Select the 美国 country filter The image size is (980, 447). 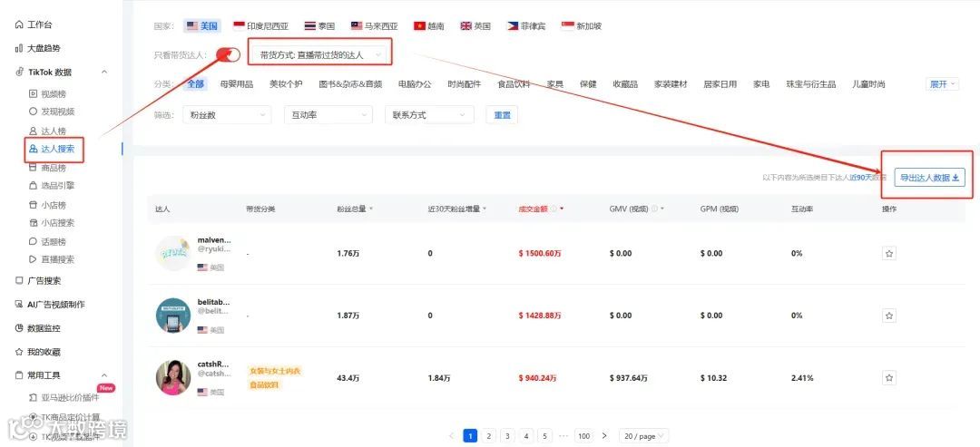202,26
